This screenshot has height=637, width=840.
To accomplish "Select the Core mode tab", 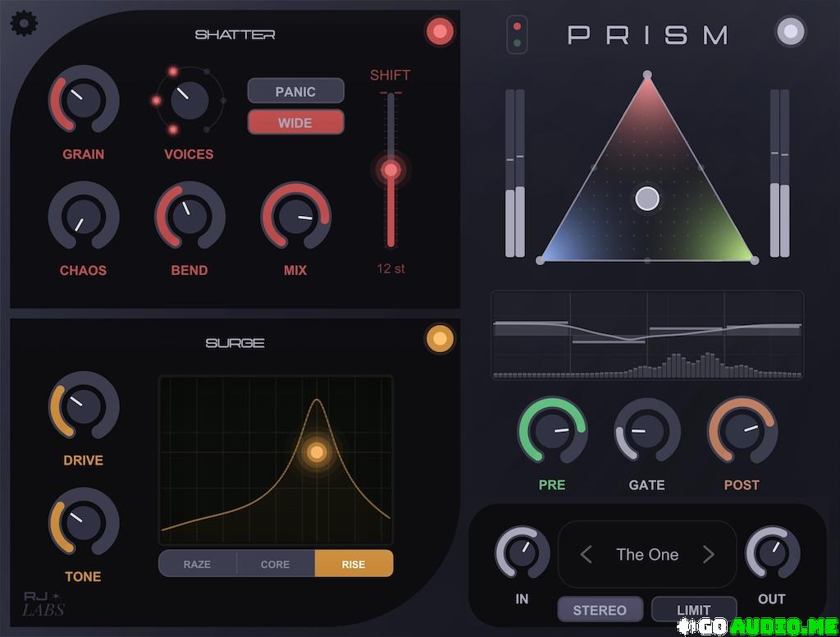I will click(x=276, y=564).
